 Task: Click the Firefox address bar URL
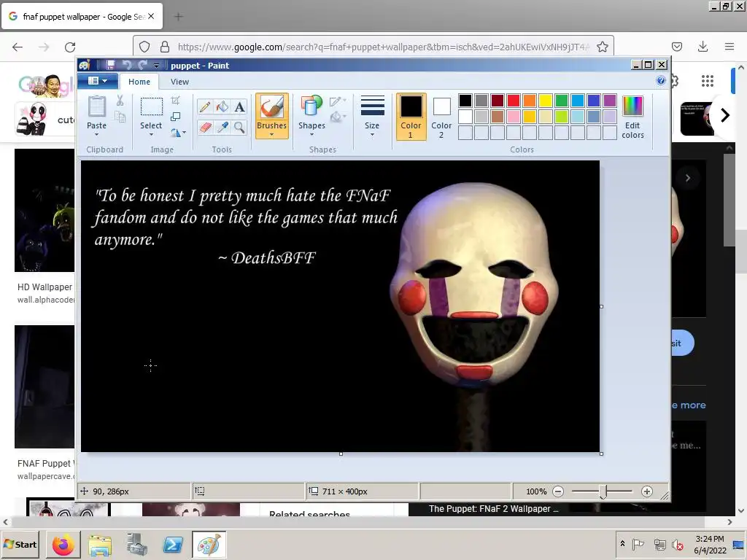(x=384, y=47)
